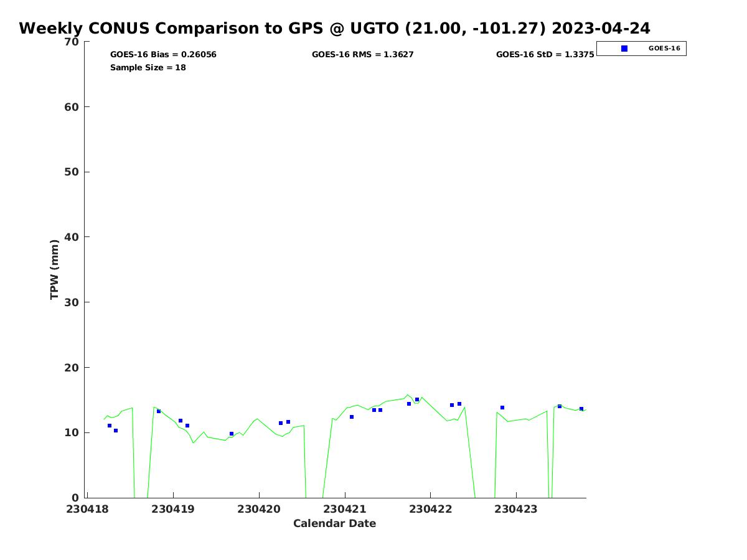Click the GOES-16 StD value text
Viewport: 747px width, 560px height.
[545, 55]
